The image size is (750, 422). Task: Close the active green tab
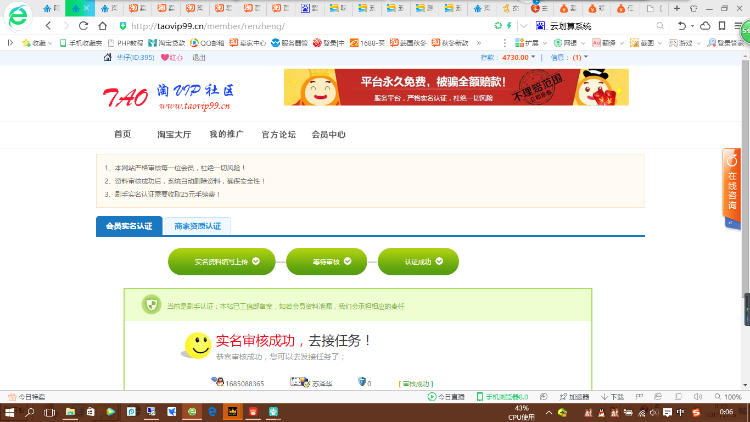[x=87, y=8]
